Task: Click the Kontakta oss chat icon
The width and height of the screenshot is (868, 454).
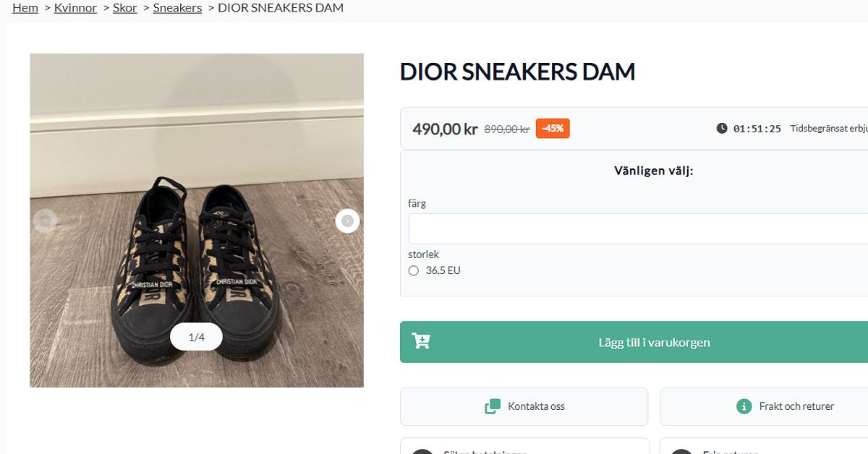Action: pyautogui.click(x=493, y=406)
